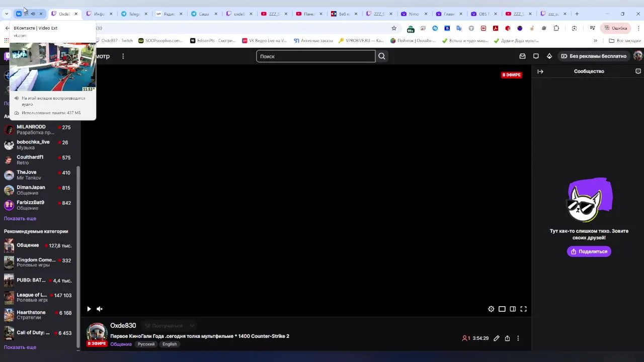Enter fullscreen video mode
The height and width of the screenshot is (362, 644).
[x=524, y=309]
